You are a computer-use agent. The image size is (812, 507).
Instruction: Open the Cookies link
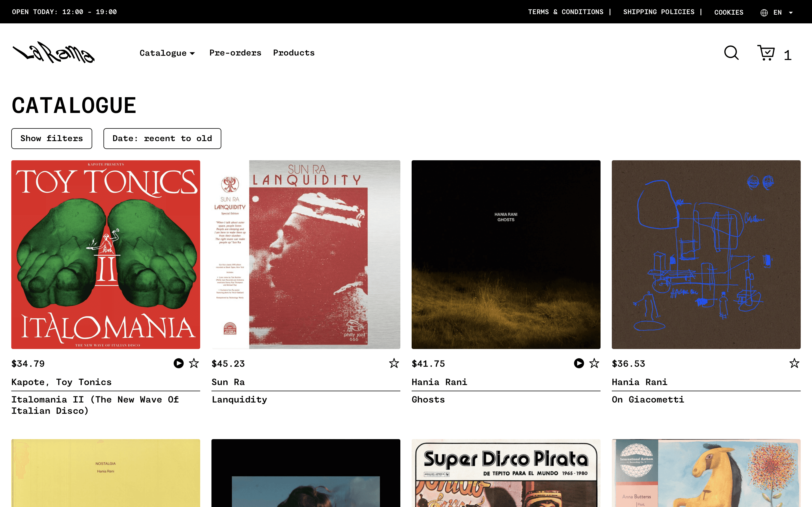[x=729, y=12]
